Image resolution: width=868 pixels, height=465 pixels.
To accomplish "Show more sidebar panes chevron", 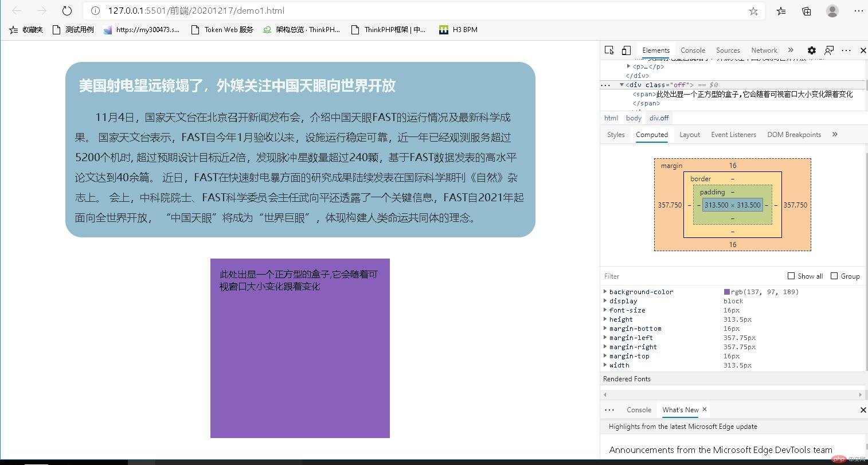I will [835, 135].
